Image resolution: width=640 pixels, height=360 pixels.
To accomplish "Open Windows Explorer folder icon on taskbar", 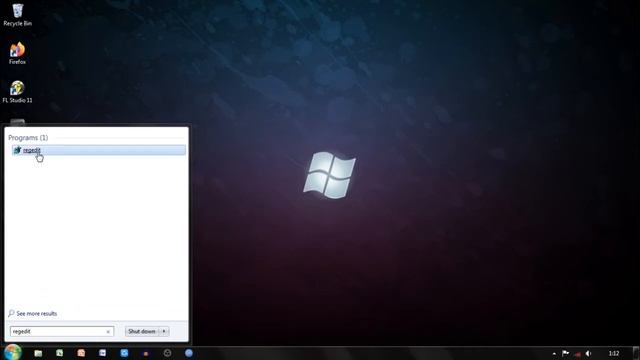I will pos(38,353).
